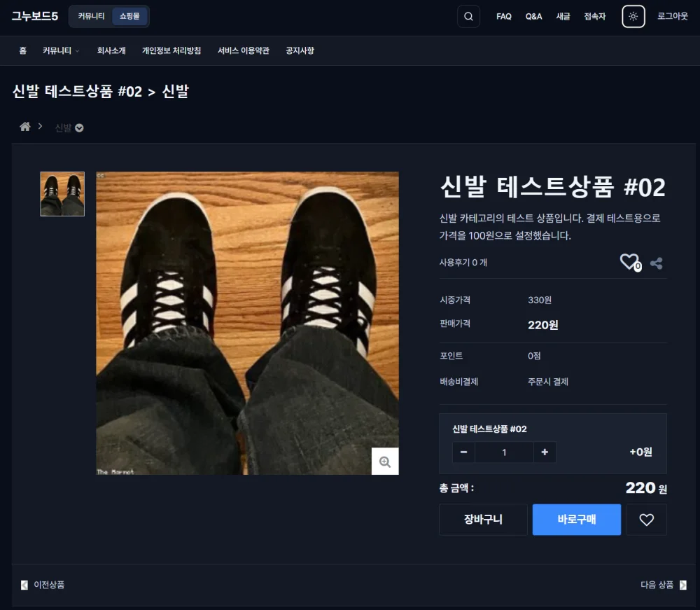Open the FAQ link

click(x=503, y=17)
